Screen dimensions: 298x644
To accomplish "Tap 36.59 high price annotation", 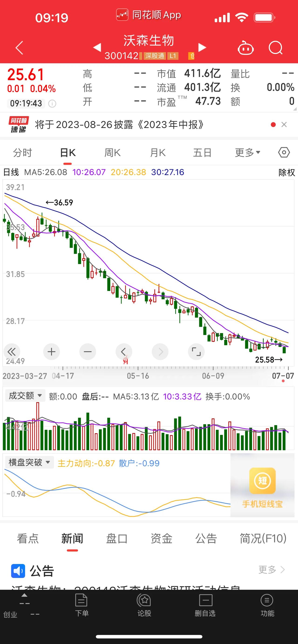I will tap(59, 203).
